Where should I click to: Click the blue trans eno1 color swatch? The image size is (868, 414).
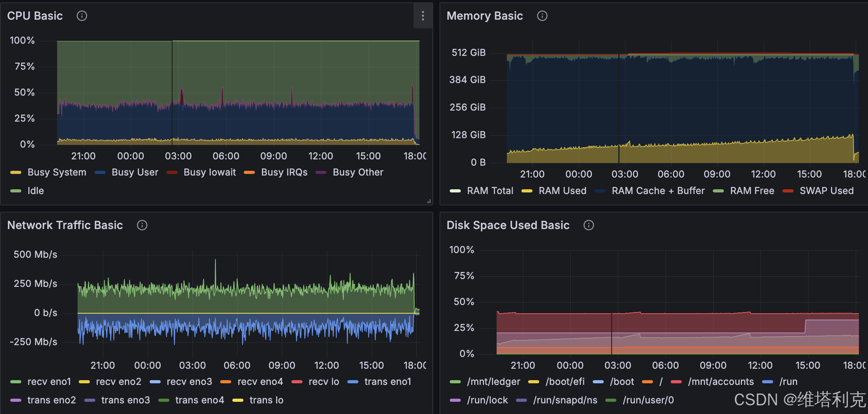click(353, 382)
